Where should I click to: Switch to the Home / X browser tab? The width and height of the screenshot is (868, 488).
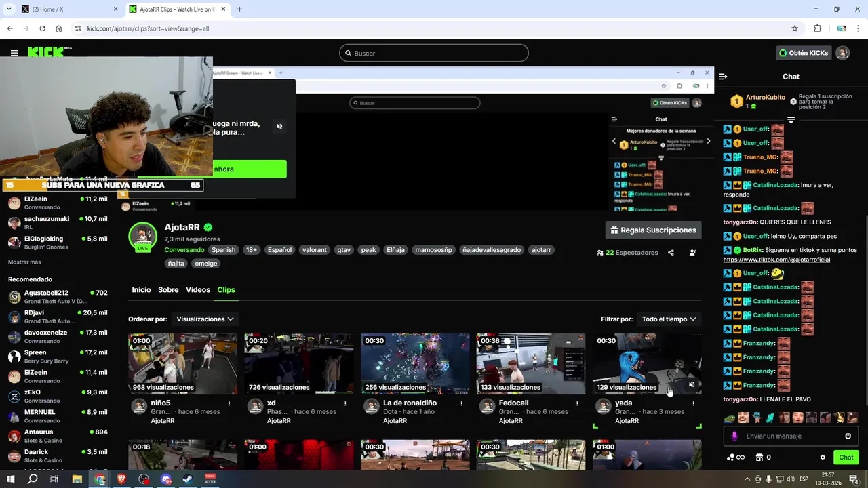tap(68, 9)
